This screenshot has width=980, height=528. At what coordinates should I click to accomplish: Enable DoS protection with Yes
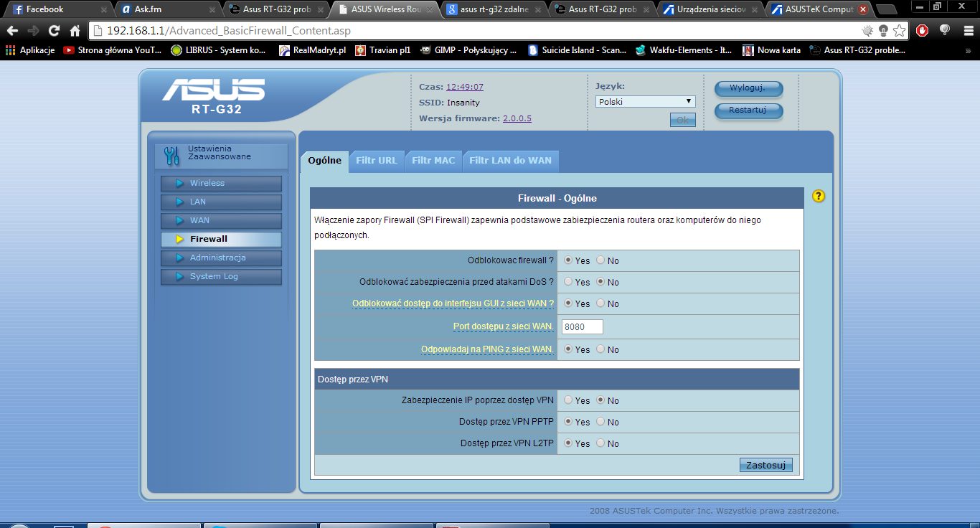coord(568,282)
